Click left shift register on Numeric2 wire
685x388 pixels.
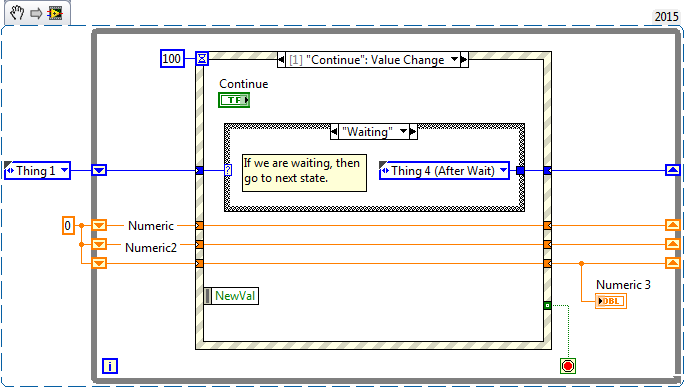point(99,244)
